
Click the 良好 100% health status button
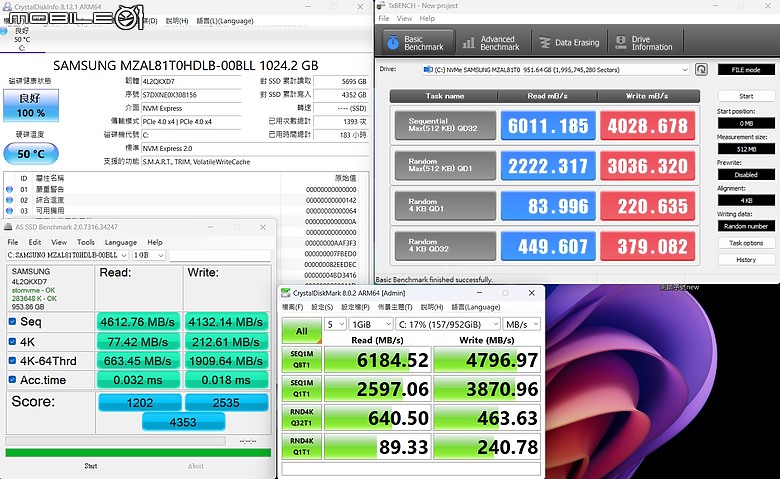coord(31,105)
